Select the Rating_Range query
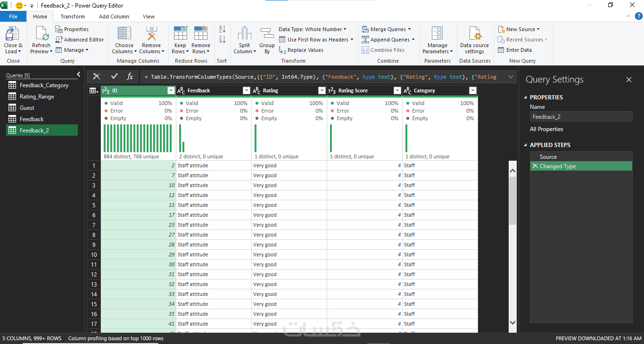644x344 pixels. 42,97
